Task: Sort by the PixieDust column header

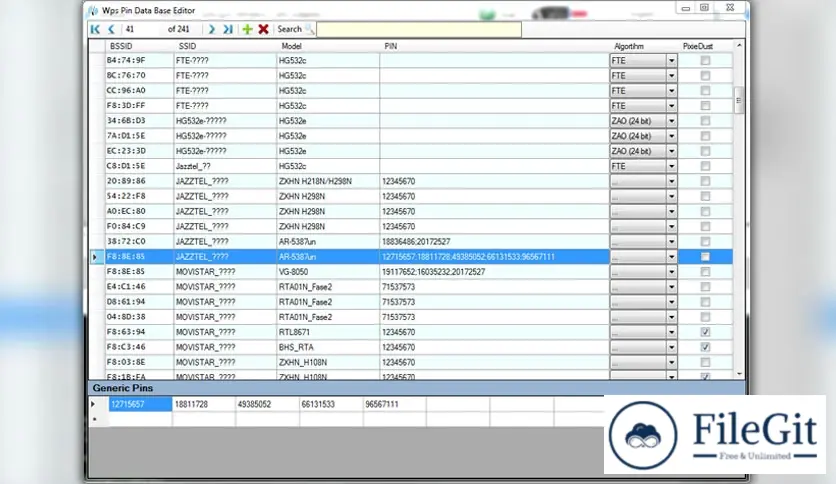Action: [697, 46]
